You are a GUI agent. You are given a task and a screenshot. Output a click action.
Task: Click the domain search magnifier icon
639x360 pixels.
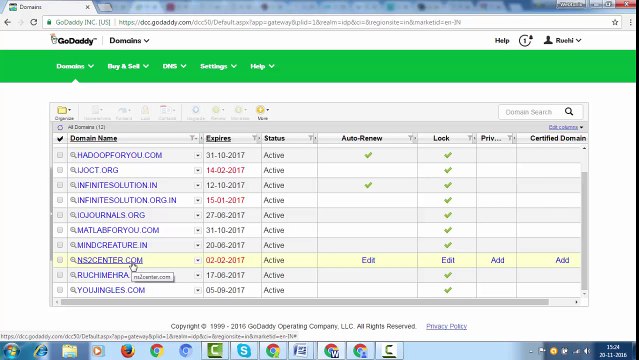tap(569, 112)
